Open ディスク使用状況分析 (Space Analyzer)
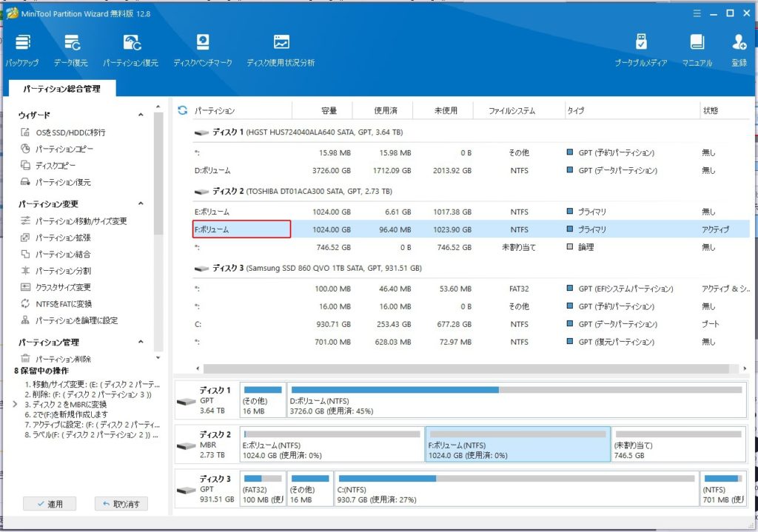 pyautogui.click(x=281, y=50)
